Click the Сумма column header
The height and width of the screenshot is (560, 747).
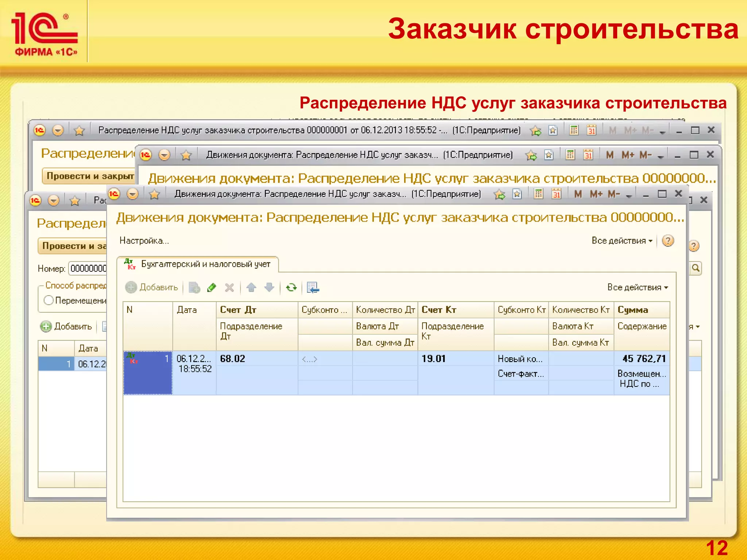[642, 310]
